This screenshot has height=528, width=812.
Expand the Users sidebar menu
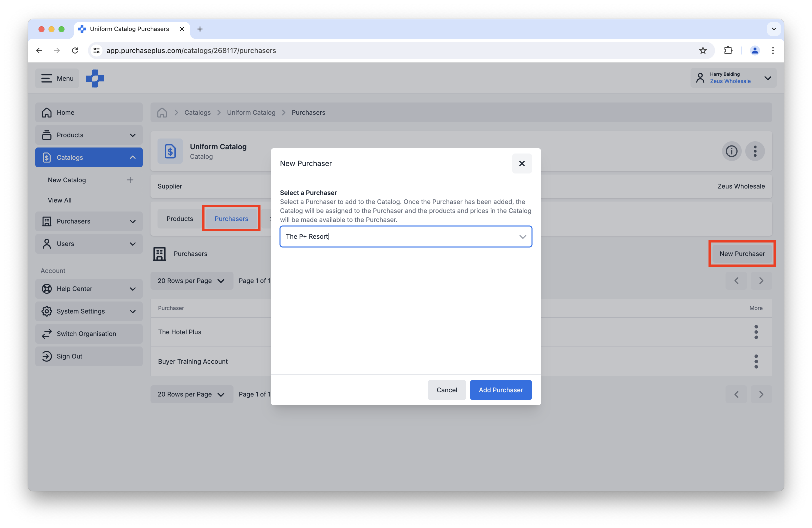coord(89,244)
